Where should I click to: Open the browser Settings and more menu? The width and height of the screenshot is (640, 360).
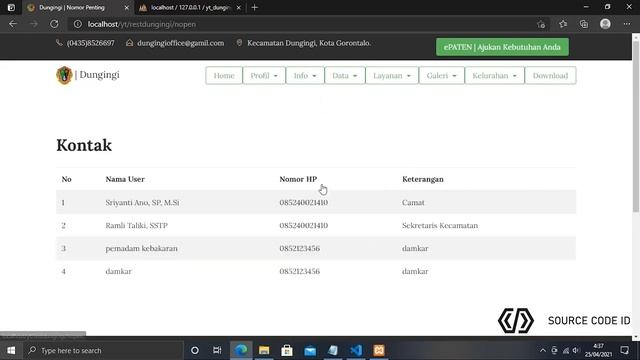[x=627, y=24]
